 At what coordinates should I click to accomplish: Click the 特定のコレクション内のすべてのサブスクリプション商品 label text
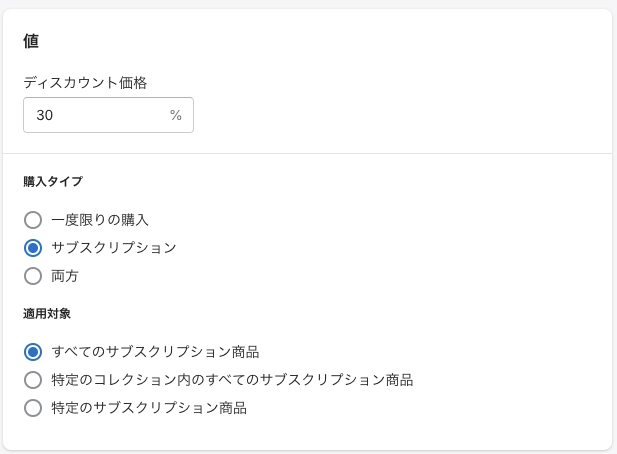[x=232, y=380]
